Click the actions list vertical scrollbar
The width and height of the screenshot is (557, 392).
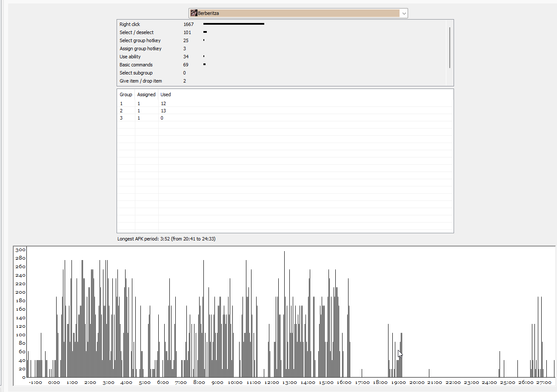coord(449,47)
